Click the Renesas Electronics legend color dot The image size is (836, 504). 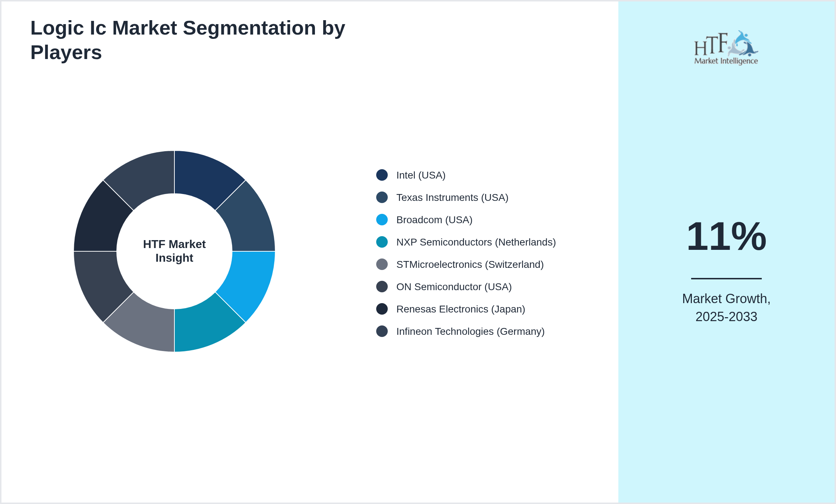pyautogui.click(x=382, y=309)
